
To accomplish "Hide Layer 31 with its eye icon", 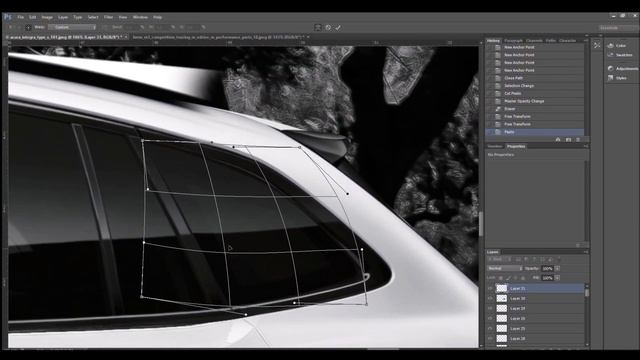I will [490, 288].
